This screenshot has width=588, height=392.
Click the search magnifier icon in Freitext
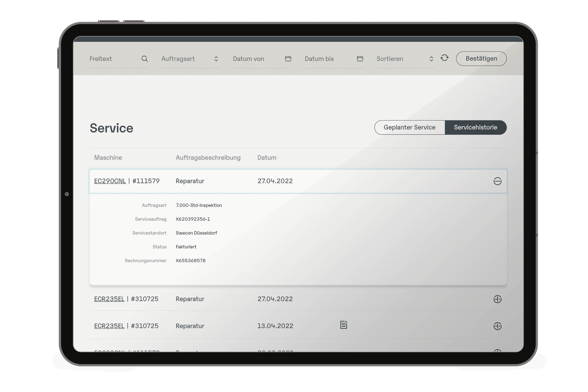[x=145, y=59]
